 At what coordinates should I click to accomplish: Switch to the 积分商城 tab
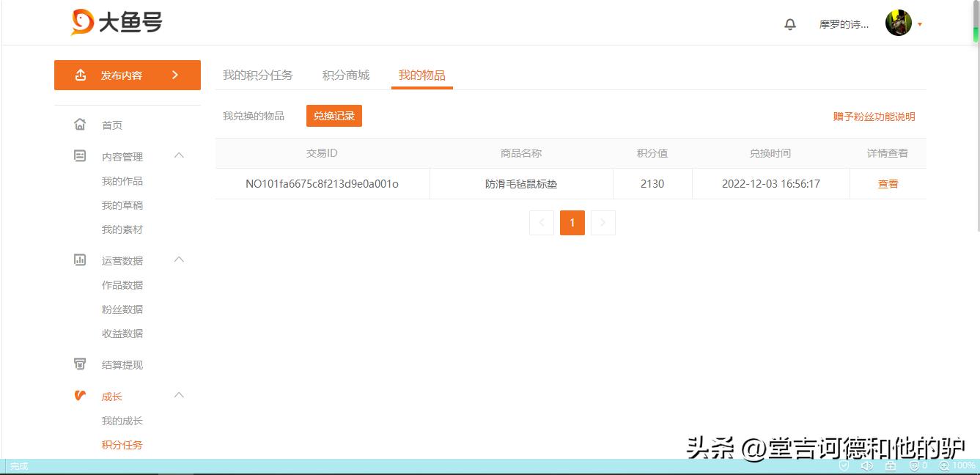[346, 74]
